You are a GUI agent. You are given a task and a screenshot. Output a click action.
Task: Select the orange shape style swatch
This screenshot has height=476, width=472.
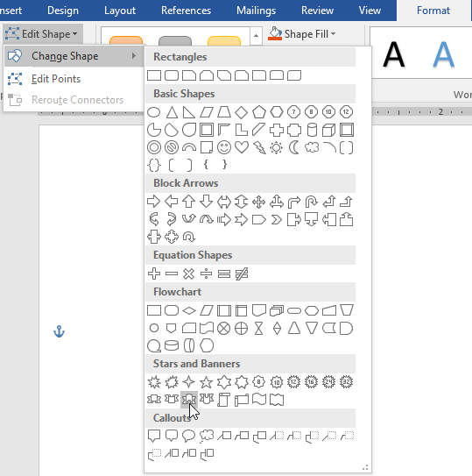tap(126, 40)
